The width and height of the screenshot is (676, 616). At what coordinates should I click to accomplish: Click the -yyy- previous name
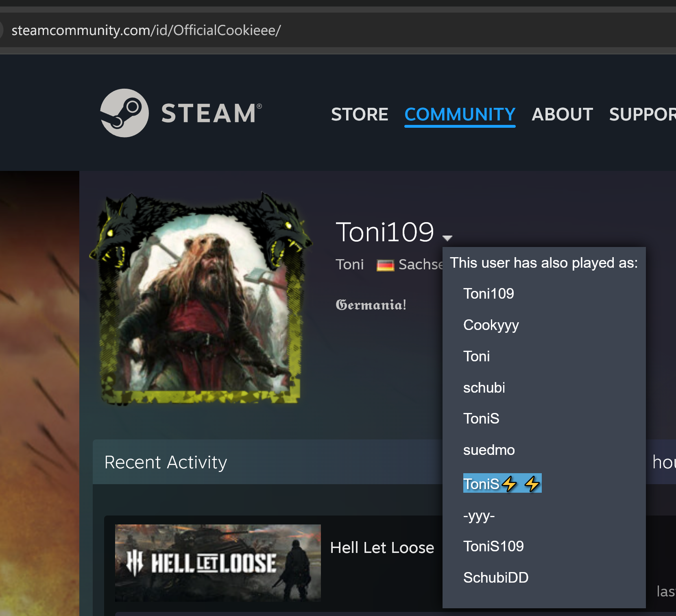click(478, 516)
